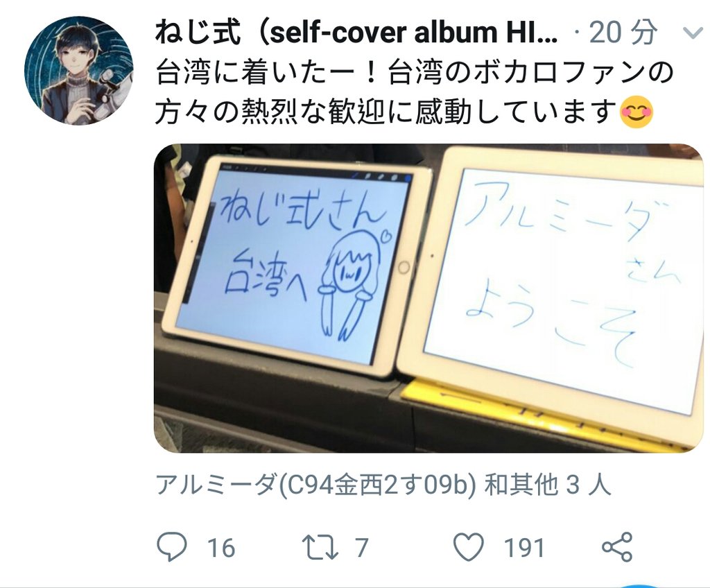Like the tweet with the heart icon
Viewport: 710px width, 588px height.
pos(469,547)
